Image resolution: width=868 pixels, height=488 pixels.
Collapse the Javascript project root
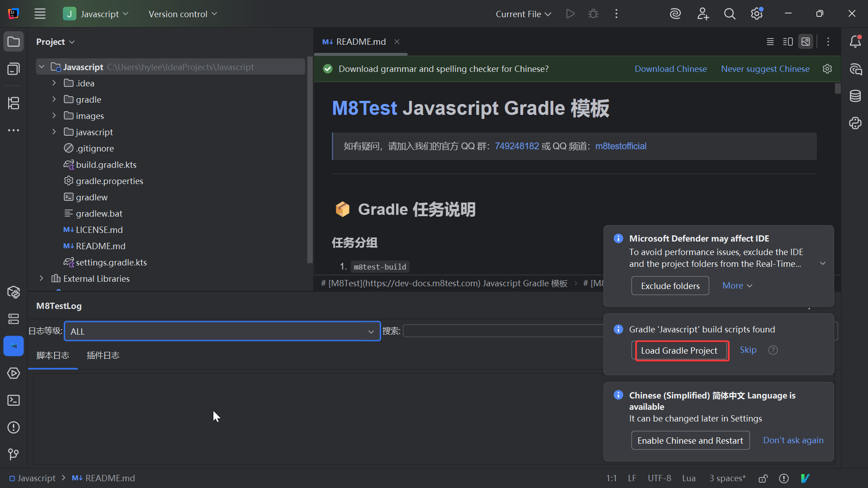(42, 67)
